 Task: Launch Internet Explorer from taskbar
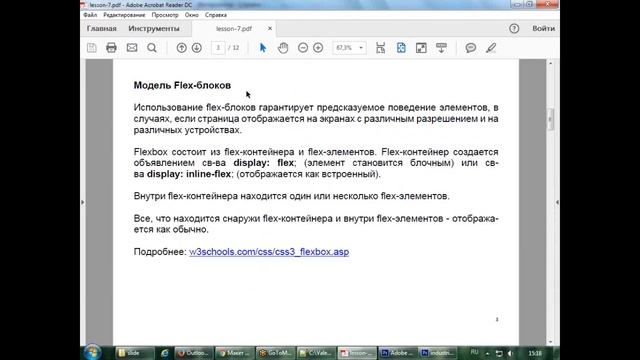click(x=164, y=353)
